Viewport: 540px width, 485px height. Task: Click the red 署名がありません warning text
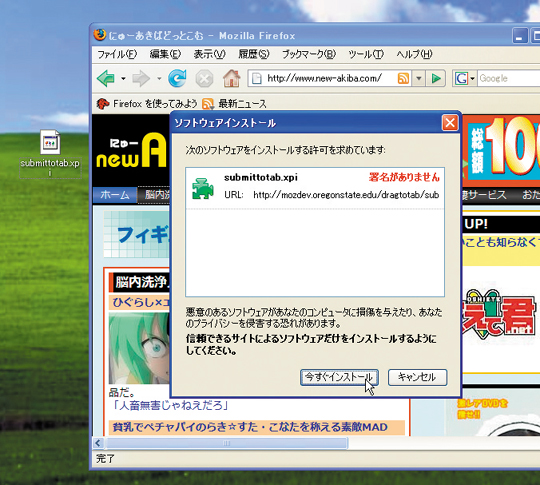pyautogui.click(x=404, y=177)
